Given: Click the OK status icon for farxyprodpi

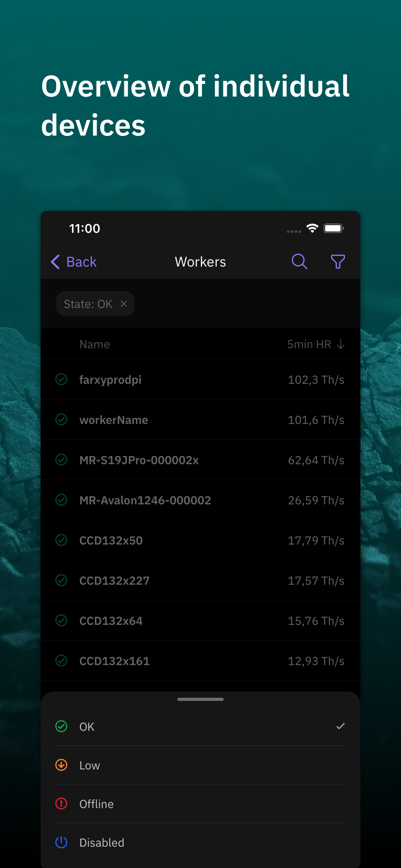Looking at the screenshot, I should coord(61,379).
